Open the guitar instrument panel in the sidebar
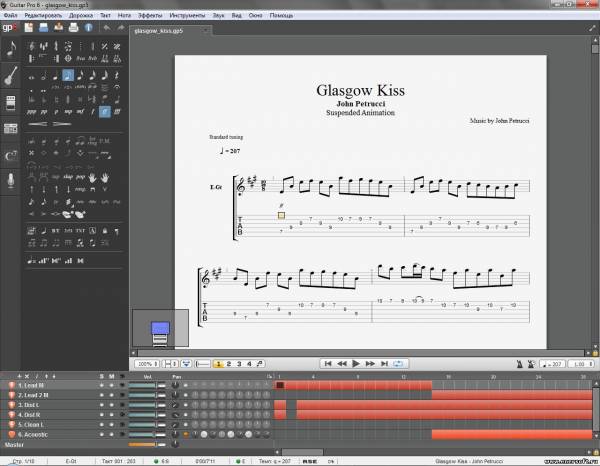Image resolution: width=600 pixels, height=466 pixels. point(11,75)
